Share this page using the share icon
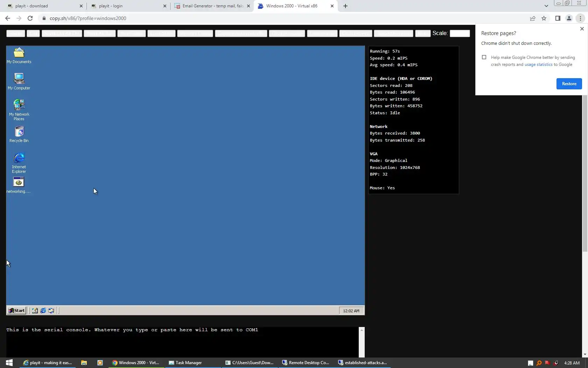Screen dimensions: 588x368 [x=533, y=18]
